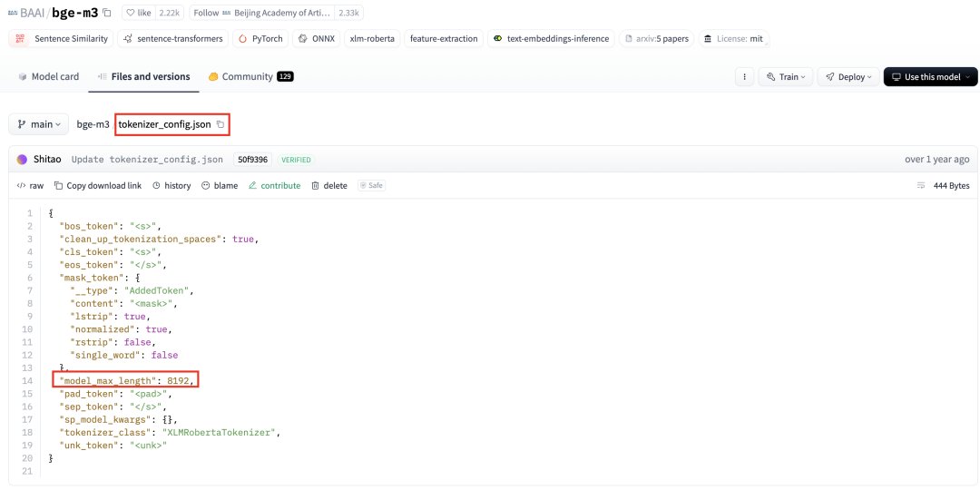Filter by Sentence Similarity tag
Screen dimensions: 980x490
point(62,39)
